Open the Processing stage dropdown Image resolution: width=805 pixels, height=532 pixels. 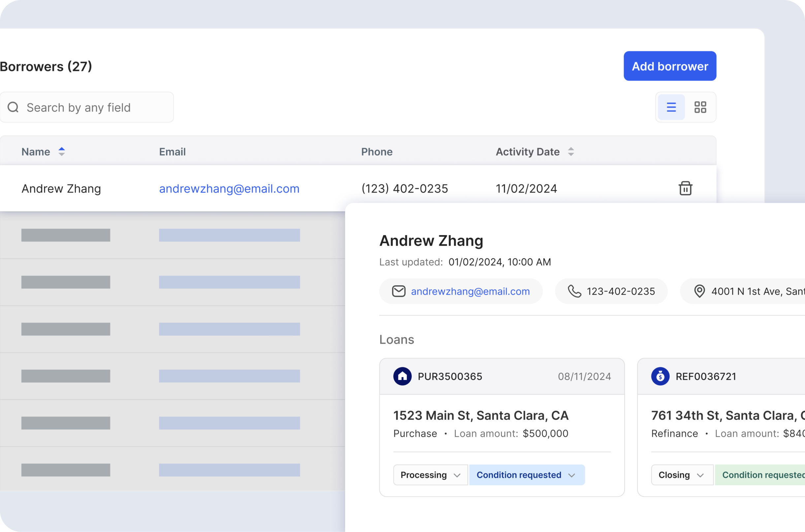pos(430,475)
